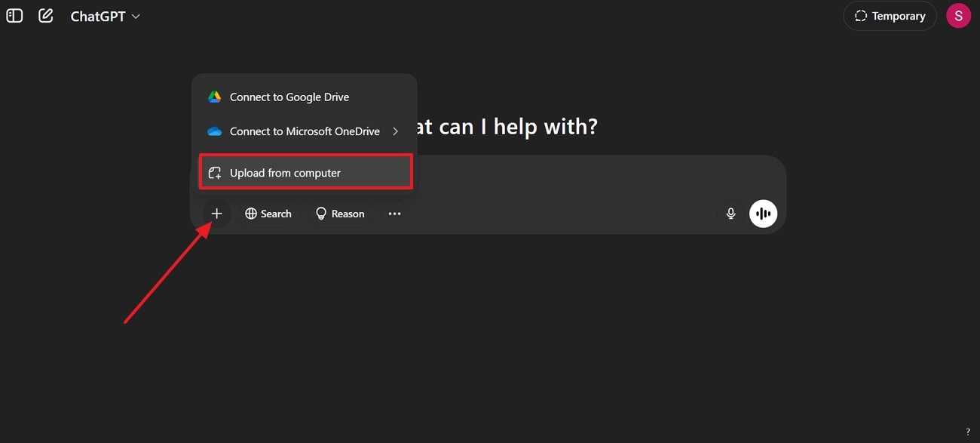Screen dimensions: 980x443
Task: Click the S profile avatar circle
Action: (958, 15)
